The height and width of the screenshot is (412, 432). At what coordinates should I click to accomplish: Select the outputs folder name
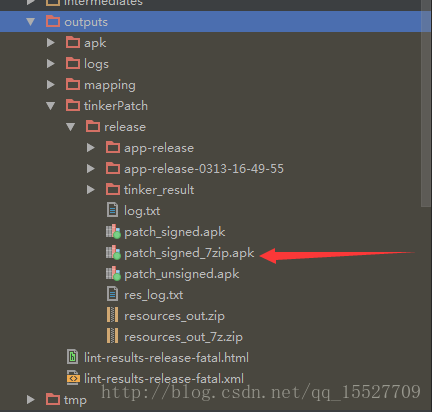[86, 22]
